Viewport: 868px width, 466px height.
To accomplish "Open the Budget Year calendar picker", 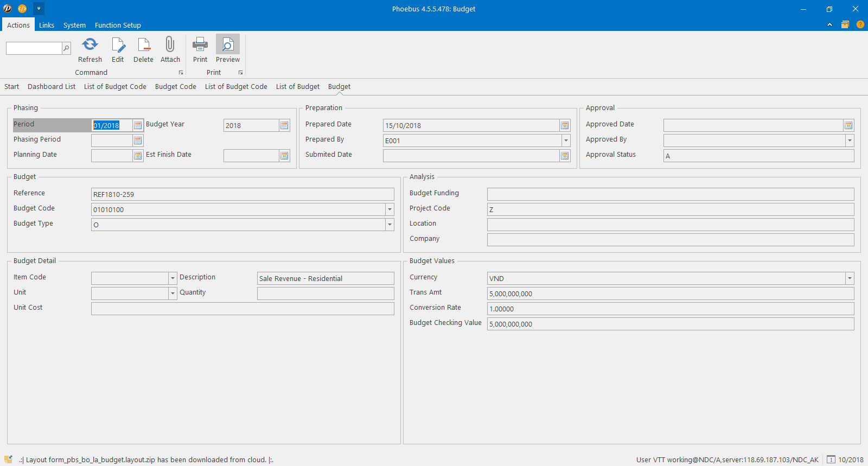I will [284, 125].
